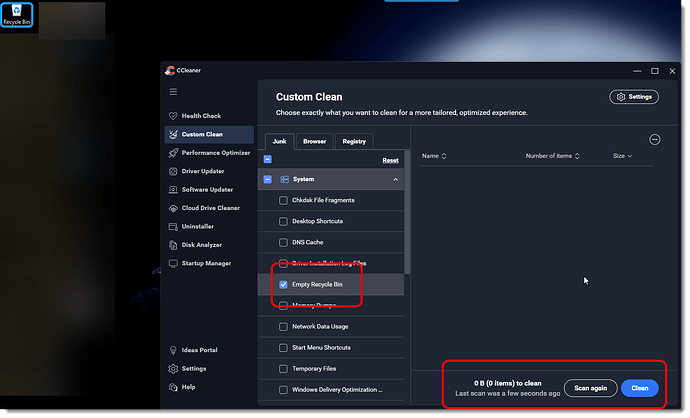The width and height of the screenshot is (690, 418).
Task: Collapse the System category section
Action: pos(395,180)
